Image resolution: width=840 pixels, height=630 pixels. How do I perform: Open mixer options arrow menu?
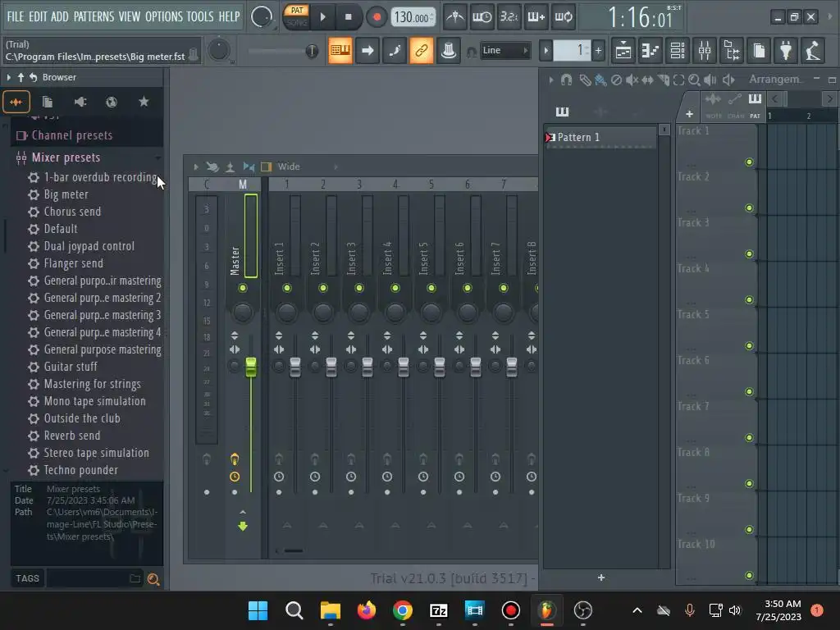pos(195,167)
